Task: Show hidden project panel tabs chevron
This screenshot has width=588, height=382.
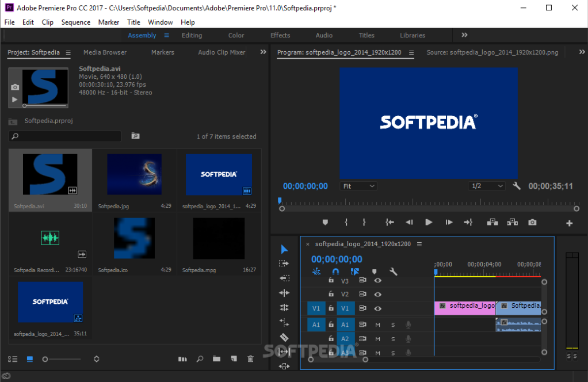Action: coord(264,52)
